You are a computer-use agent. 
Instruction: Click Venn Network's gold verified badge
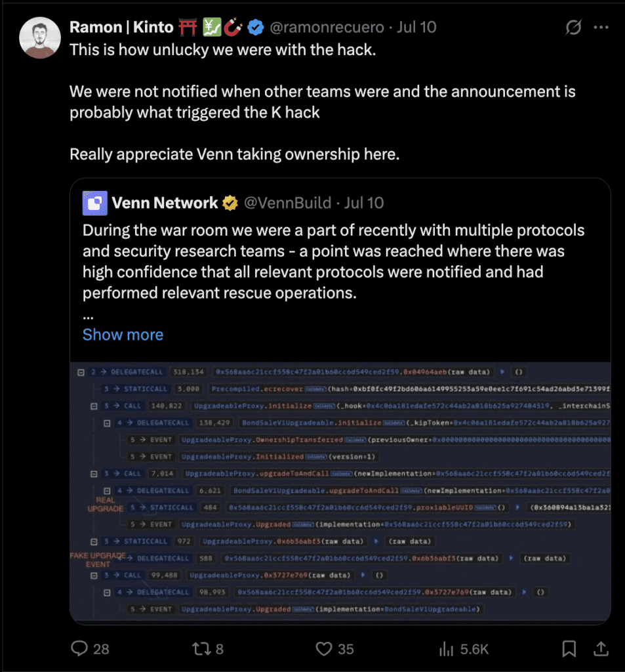[230, 203]
